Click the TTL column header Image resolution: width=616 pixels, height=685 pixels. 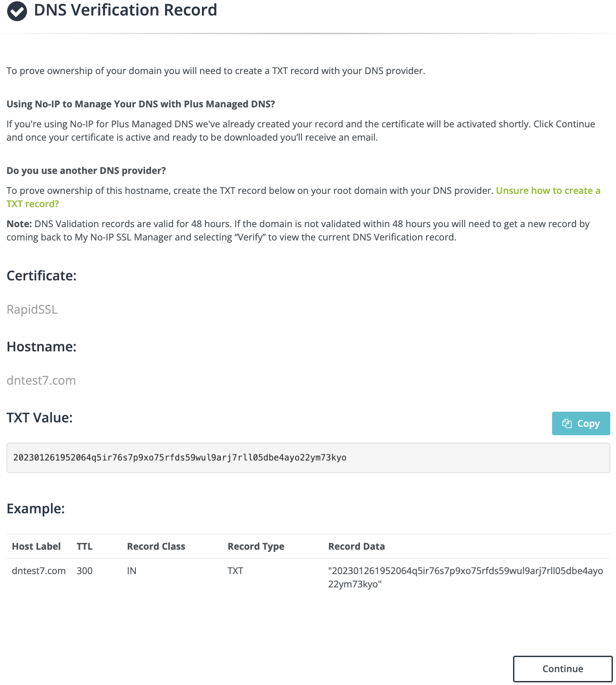[x=85, y=546]
